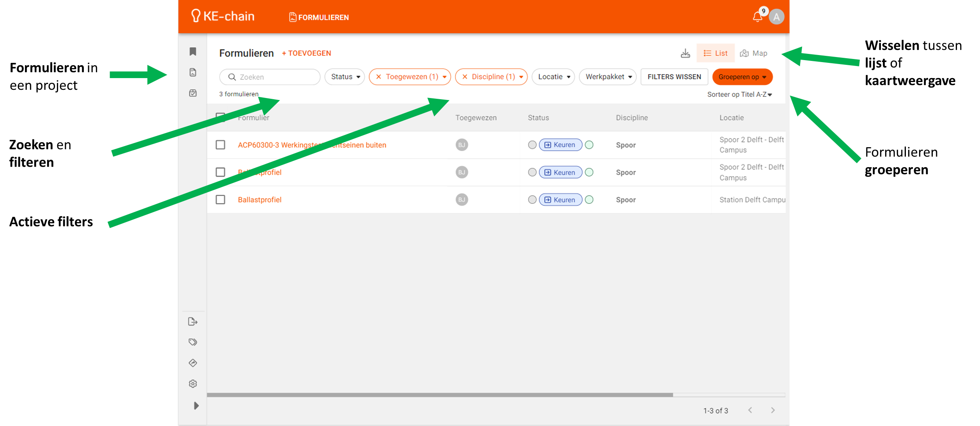Expand the sidebar with the play arrow
The image size is (980, 426).
(x=196, y=405)
